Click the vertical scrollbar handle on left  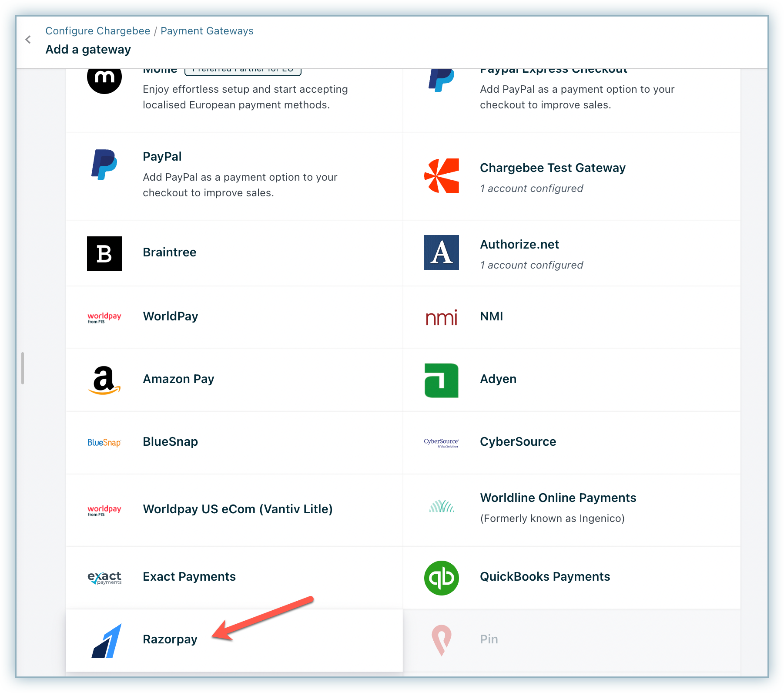coord(23,368)
